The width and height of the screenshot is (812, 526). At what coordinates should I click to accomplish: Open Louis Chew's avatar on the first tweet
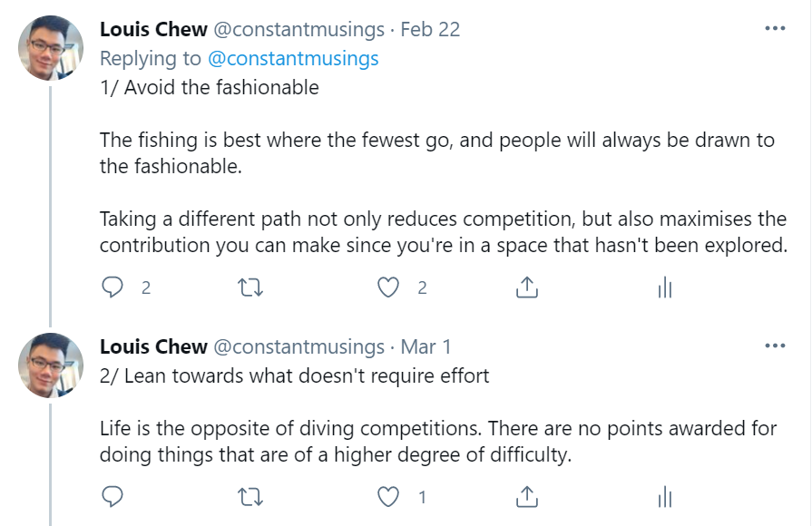point(52,48)
